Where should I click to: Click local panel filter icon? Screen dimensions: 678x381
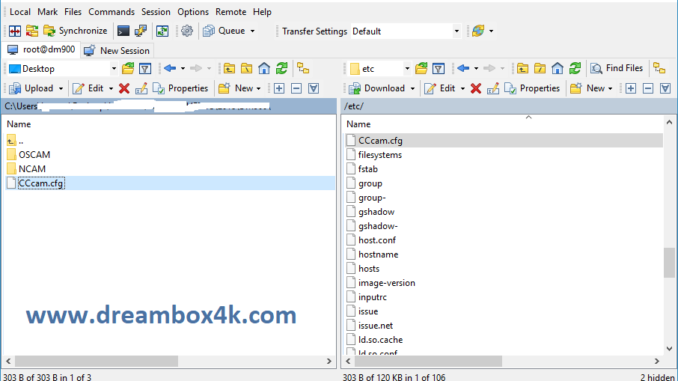pyautogui.click(x=145, y=68)
